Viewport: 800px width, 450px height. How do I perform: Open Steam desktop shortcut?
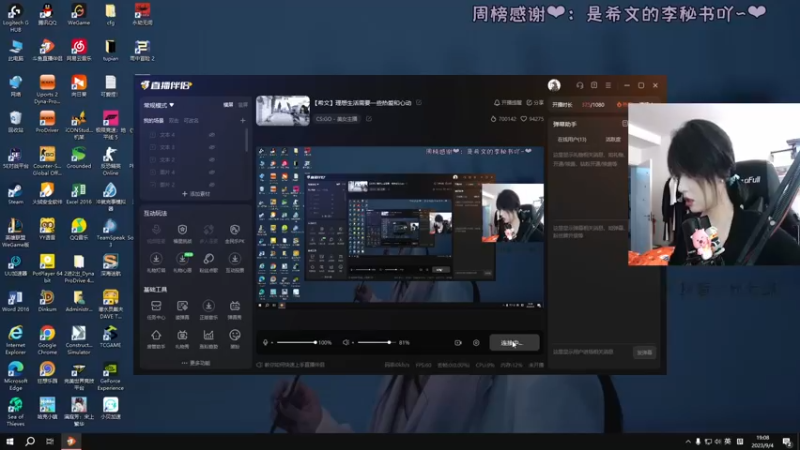pos(15,194)
